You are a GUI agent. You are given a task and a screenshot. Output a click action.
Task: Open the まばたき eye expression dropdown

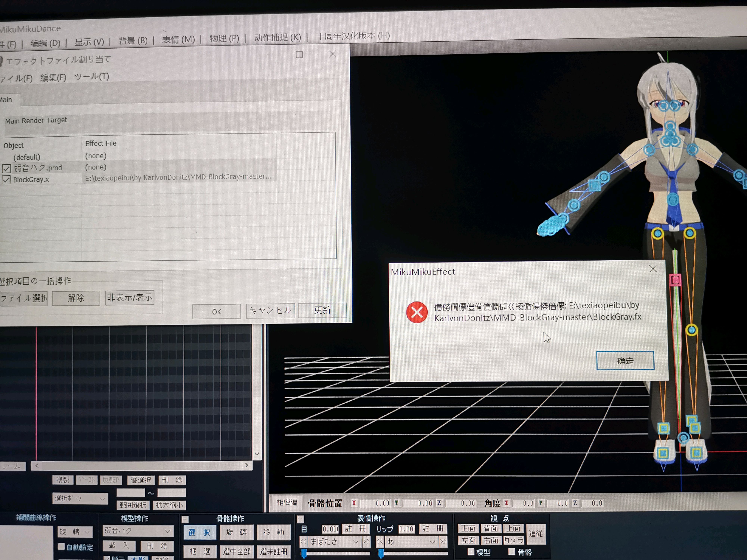(x=335, y=542)
